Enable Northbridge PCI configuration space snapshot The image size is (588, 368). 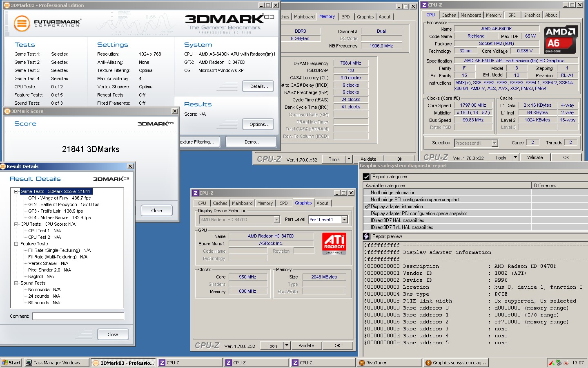447,200
